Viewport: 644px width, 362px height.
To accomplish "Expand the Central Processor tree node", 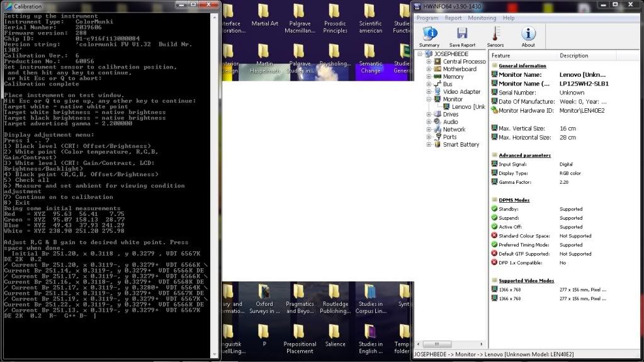I will (429, 62).
